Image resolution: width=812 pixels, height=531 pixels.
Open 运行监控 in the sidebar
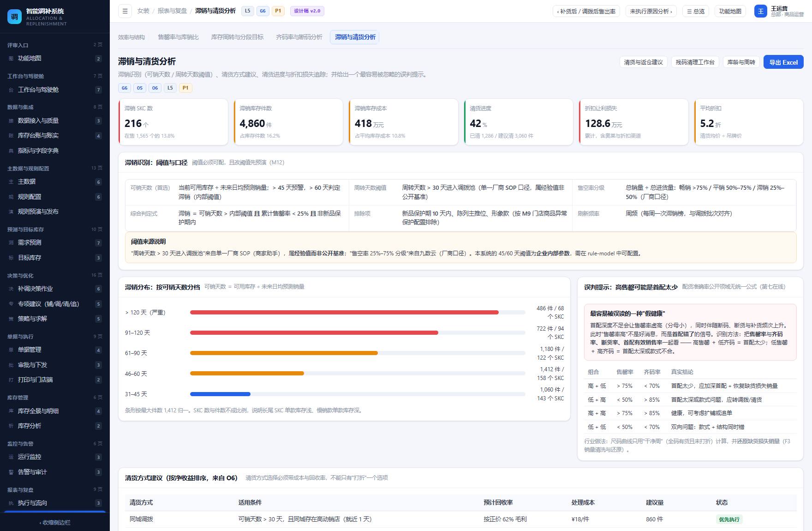coord(55,457)
